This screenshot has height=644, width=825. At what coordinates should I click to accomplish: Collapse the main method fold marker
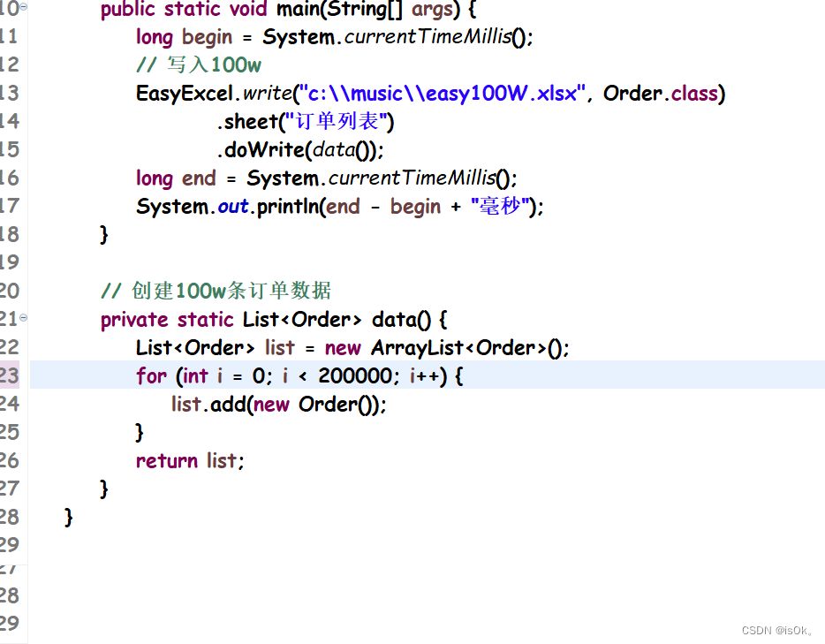[x=25, y=7]
